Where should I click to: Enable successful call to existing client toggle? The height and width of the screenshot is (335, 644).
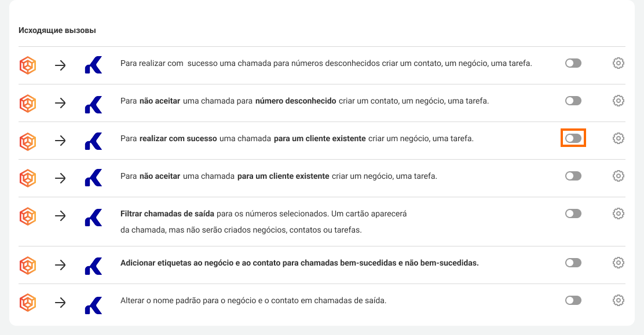point(573,138)
